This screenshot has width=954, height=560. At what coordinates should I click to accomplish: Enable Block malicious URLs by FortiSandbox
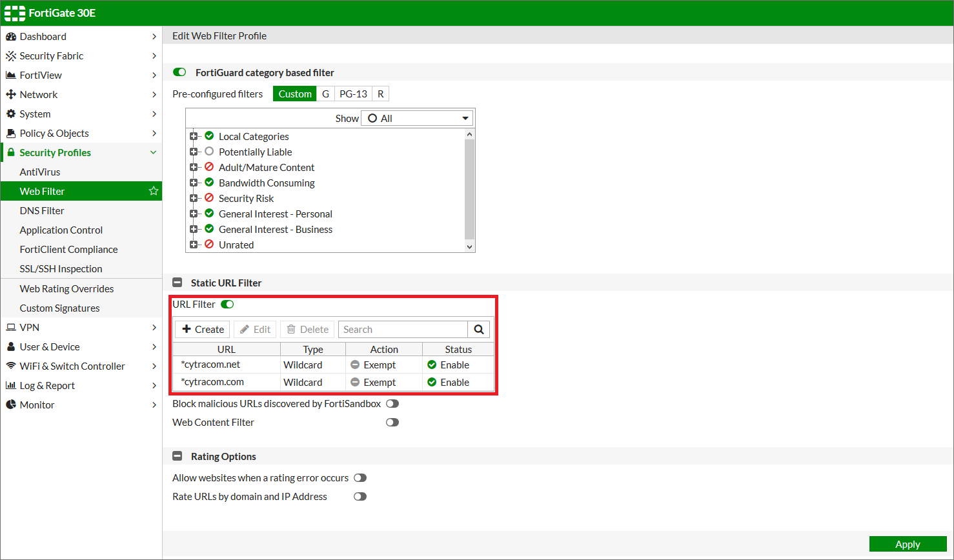[392, 404]
